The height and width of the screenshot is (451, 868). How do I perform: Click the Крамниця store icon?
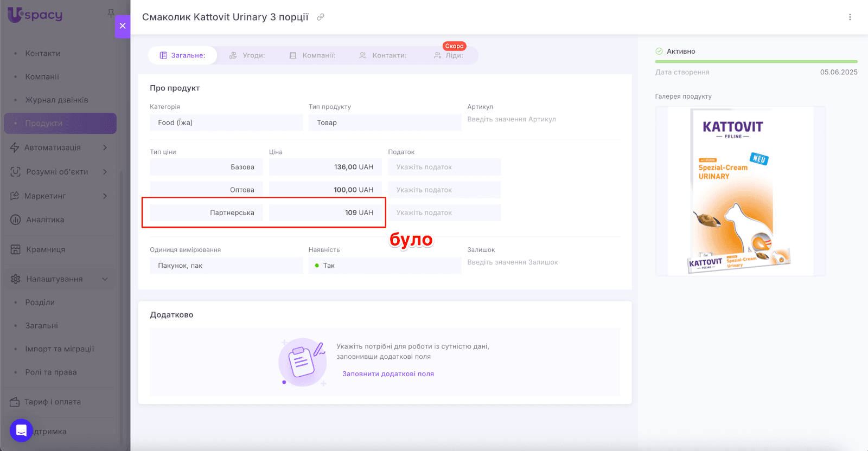[16, 249]
